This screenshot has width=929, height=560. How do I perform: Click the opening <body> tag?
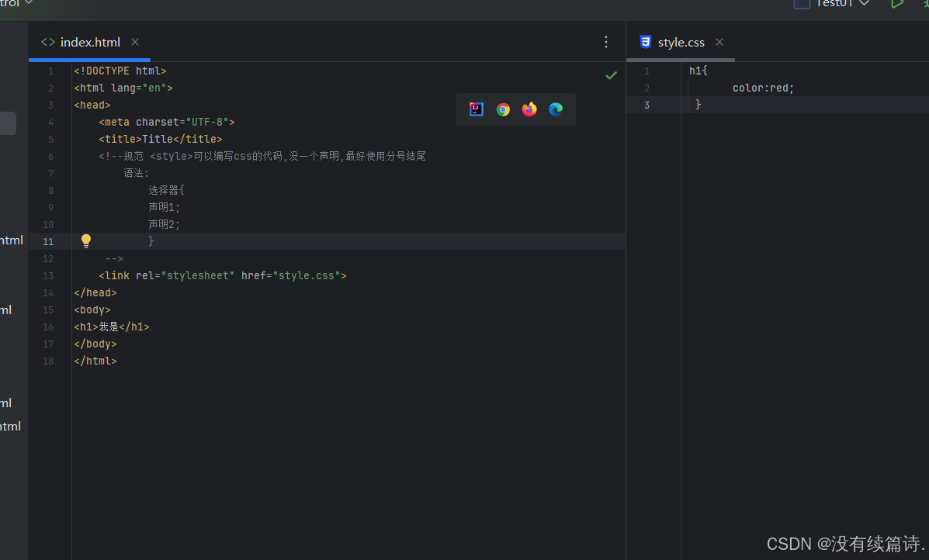[92, 310]
